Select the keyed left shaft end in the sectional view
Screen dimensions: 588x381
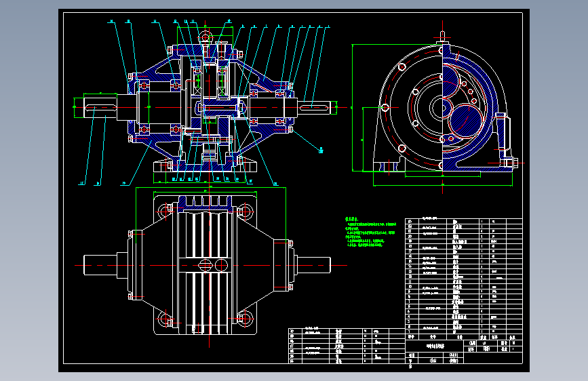point(100,108)
